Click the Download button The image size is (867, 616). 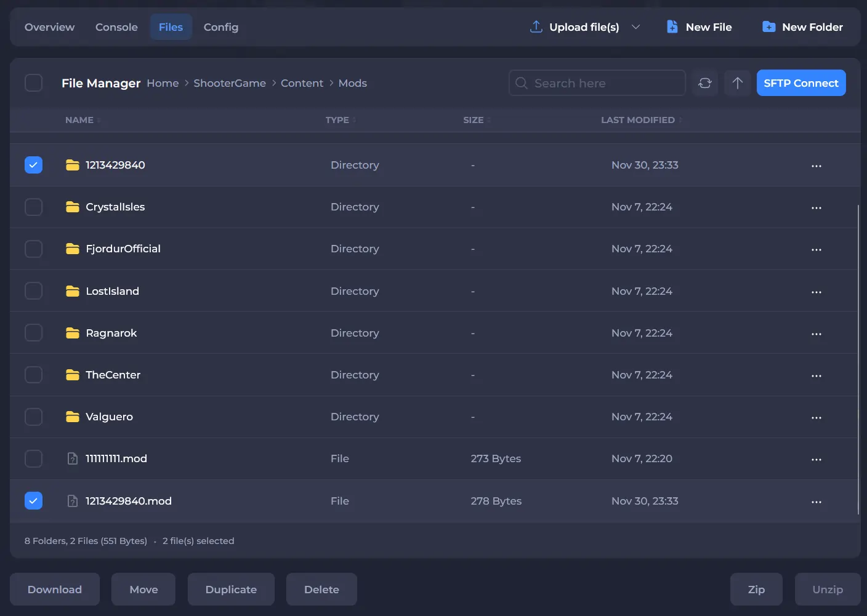click(x=55, y=590)
